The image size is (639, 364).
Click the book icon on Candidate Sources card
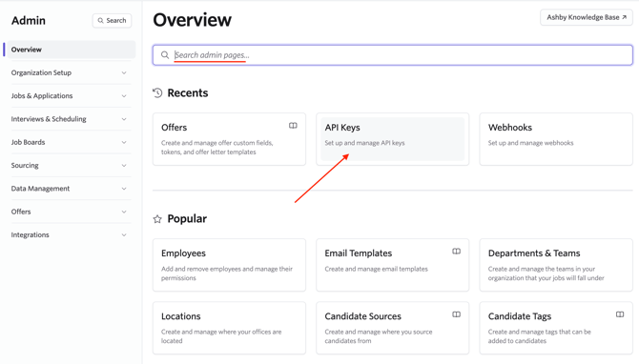click(457, 314)
